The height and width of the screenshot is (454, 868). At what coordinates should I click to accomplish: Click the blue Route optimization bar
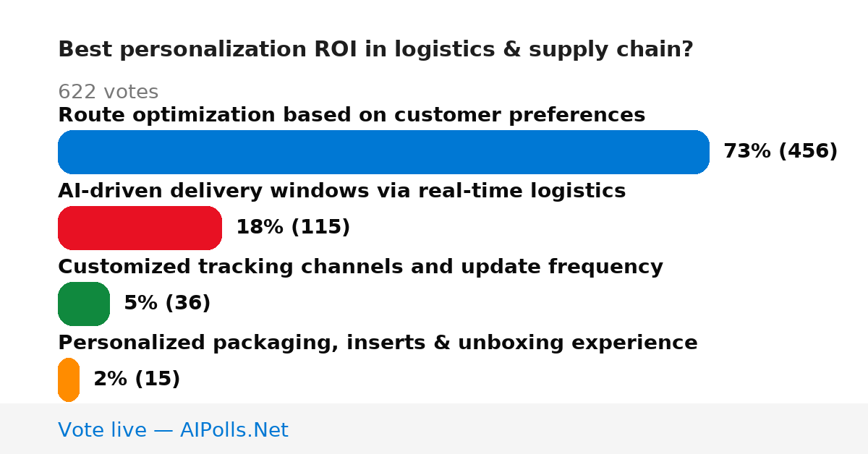coord(383,152)
